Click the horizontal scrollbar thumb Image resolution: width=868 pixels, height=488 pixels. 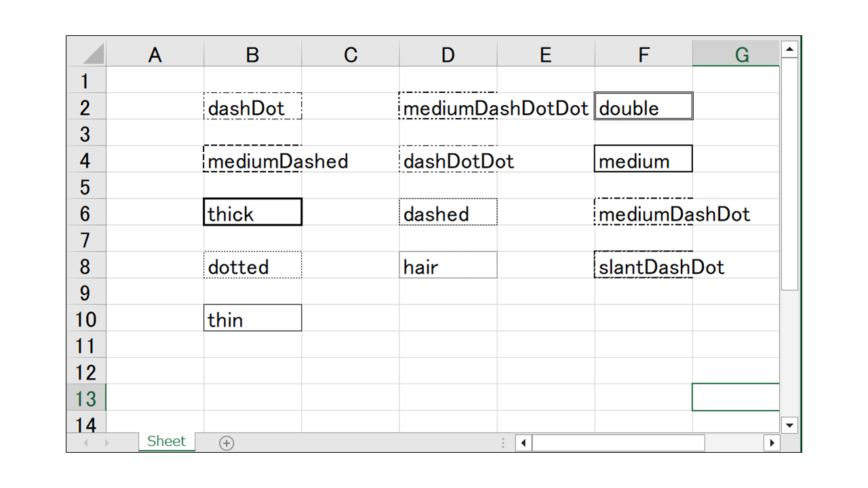pos(618,443)
